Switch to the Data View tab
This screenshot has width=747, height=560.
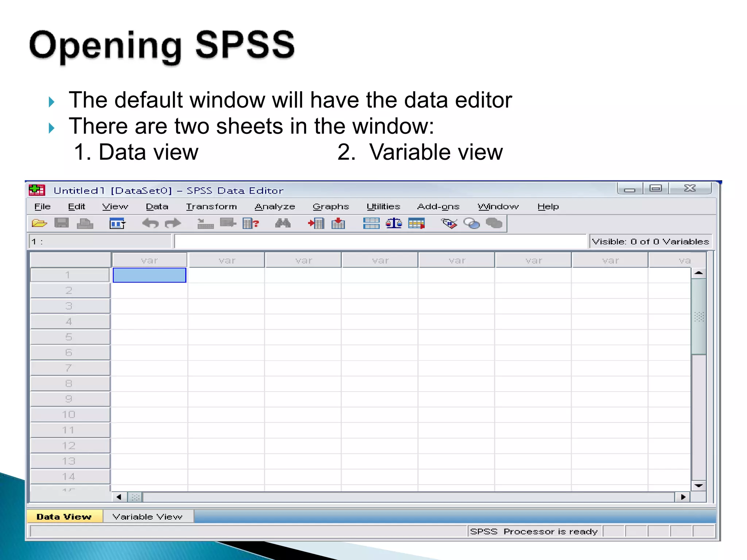(x=65, y=517)
